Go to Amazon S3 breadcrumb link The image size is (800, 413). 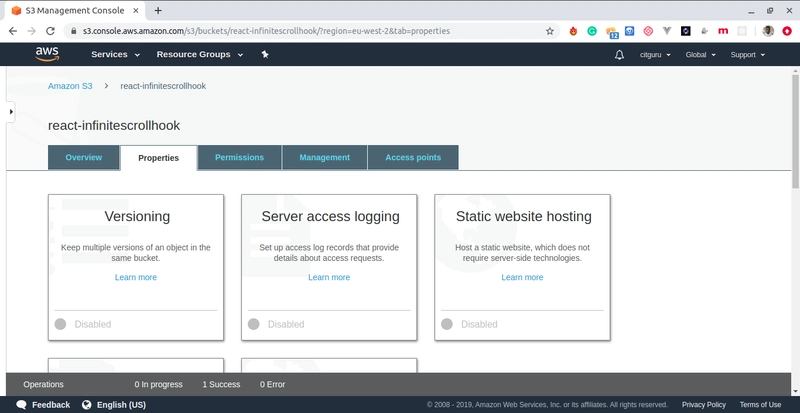[x=70, y=86]
